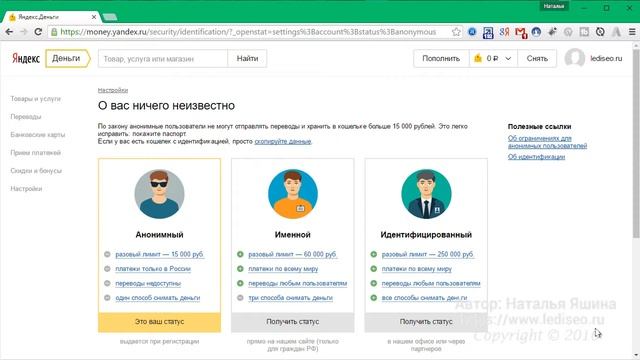Click the Пополнить button

[441, 58]
